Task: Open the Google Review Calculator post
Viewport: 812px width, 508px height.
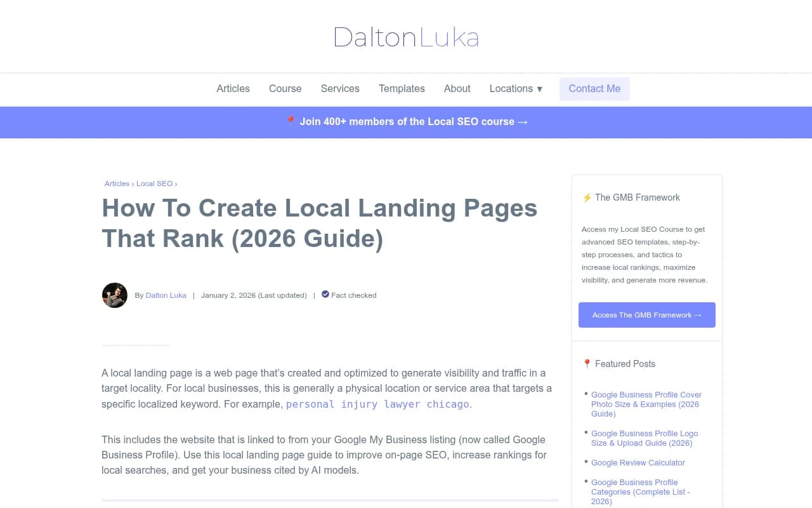Action: click(638, 463)
